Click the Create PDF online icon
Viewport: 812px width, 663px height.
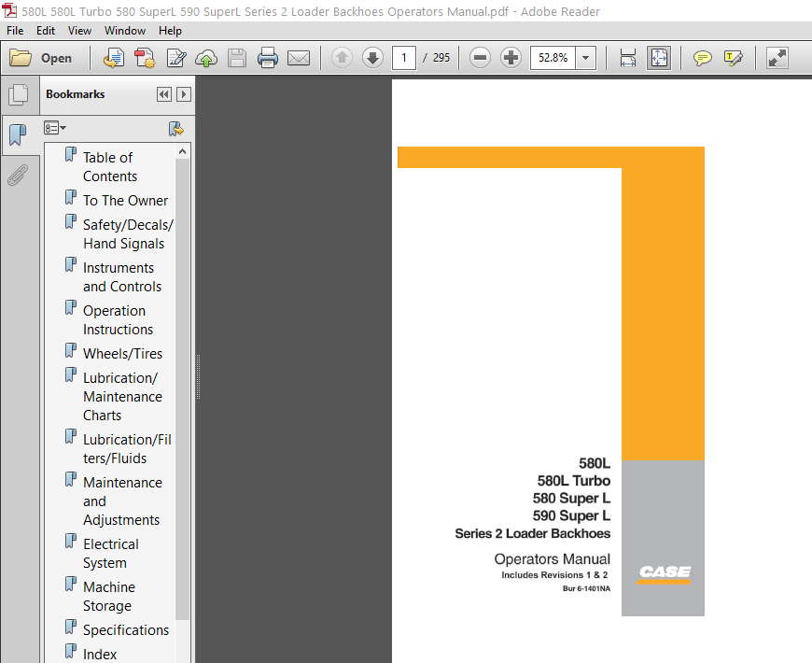coord(146,58)
